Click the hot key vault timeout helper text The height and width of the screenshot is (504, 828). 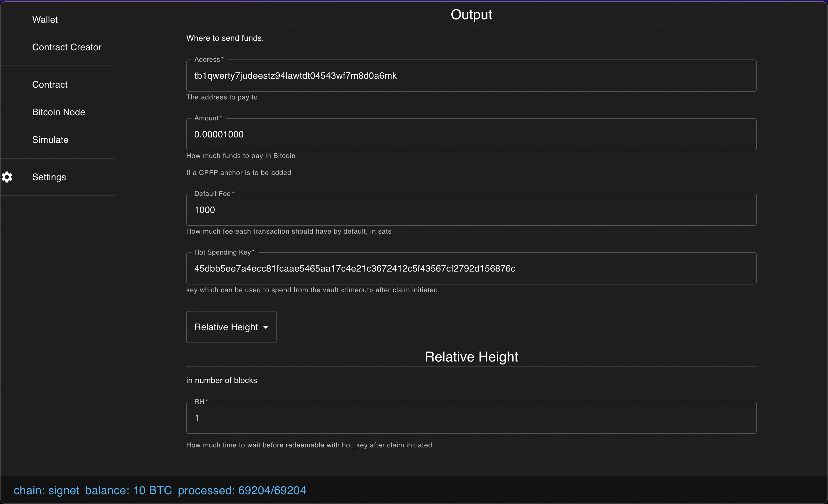point(313,290)
